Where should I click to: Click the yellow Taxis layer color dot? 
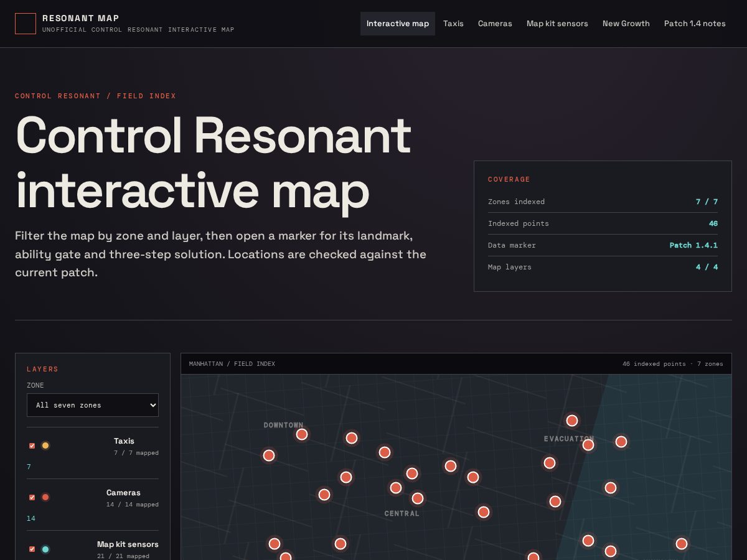coord(45,446)
